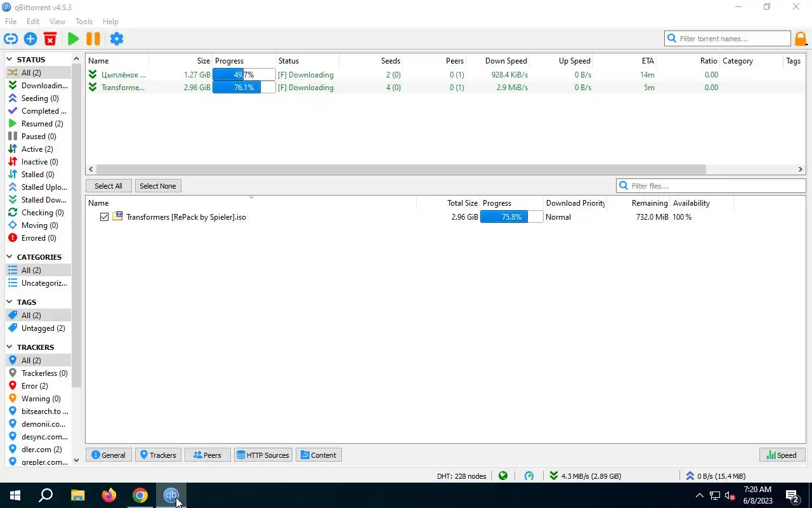The image size is (812, 508).
Task: Switch to the HTTP Sources tab
Action: pyautogui.click(x=263, y=455)
